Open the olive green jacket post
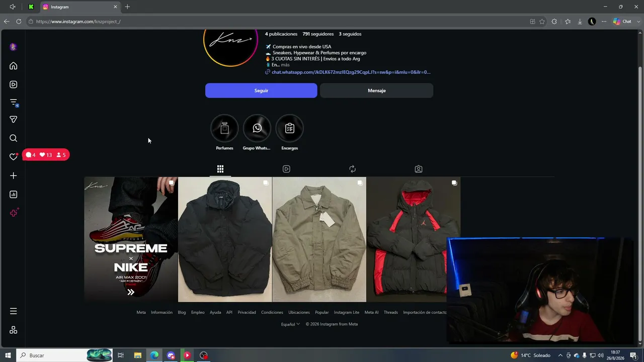The width and height of the screenshot is (644, 362). coord(319,239)
